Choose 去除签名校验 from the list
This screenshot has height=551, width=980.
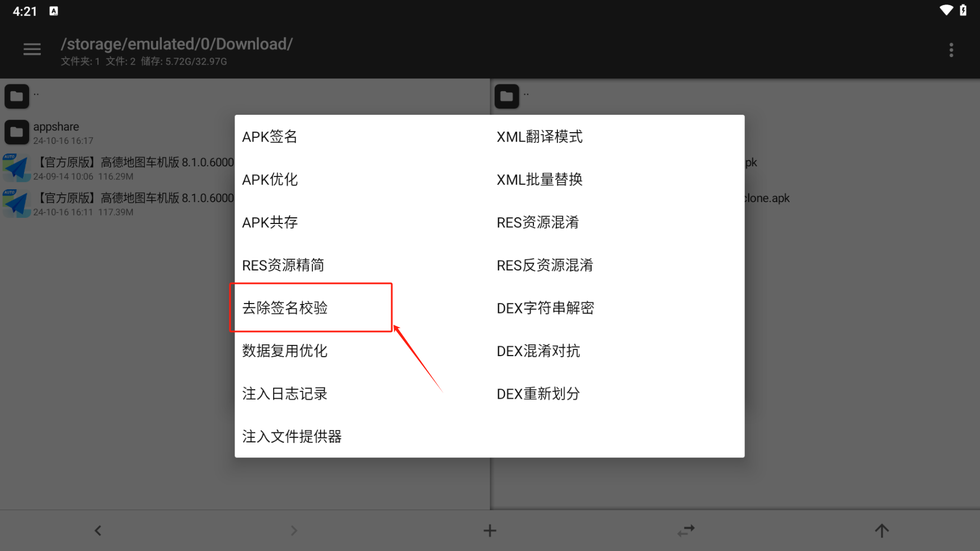pyautogui.click(x=285, y=308)
